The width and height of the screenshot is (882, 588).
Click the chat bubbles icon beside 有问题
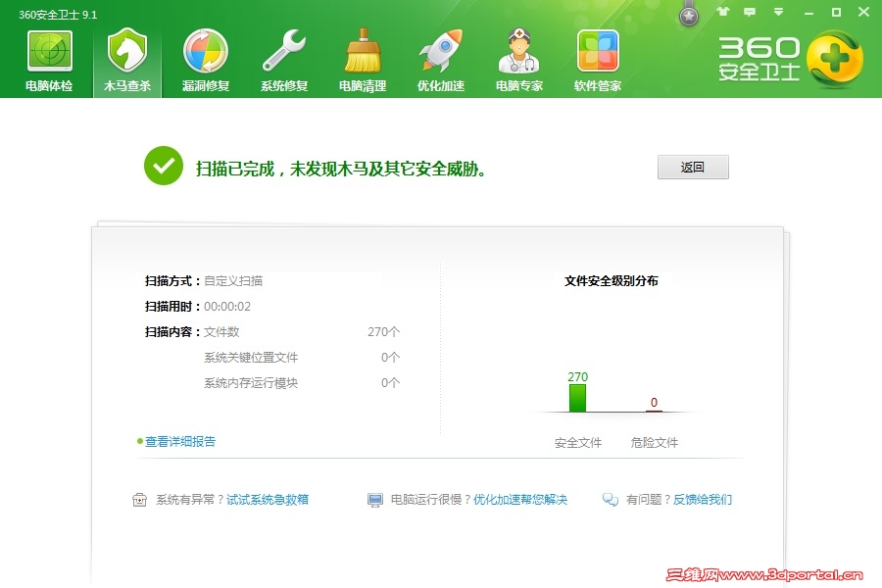click(x=611, y=500)
